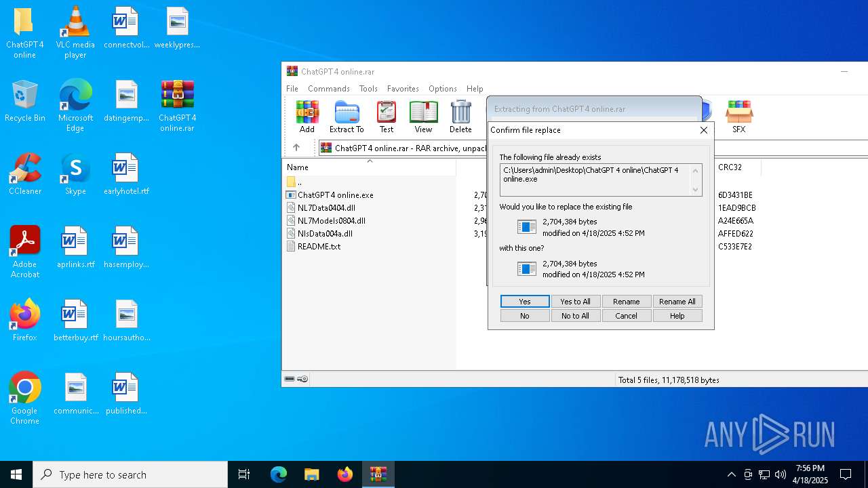Open the Options menu

click(x=443, y=89)
